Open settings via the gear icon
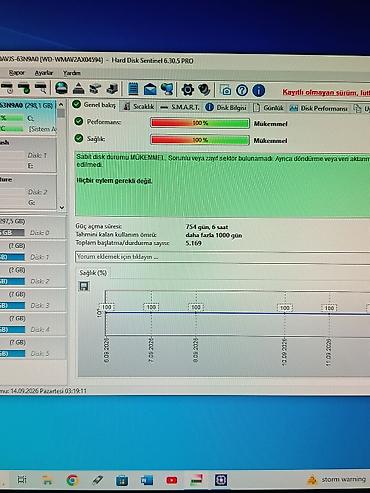Viewport: 370px width, 493px height. click(188, 89)
